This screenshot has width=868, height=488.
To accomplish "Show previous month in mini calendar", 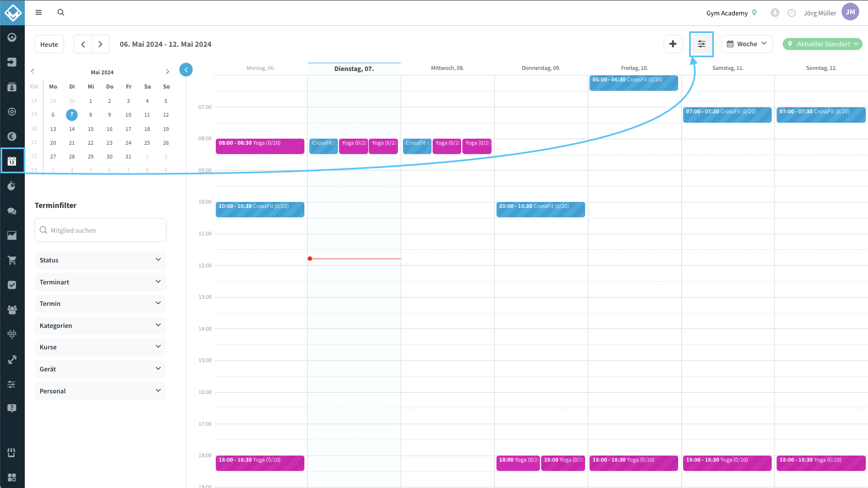I will [33, 72].
